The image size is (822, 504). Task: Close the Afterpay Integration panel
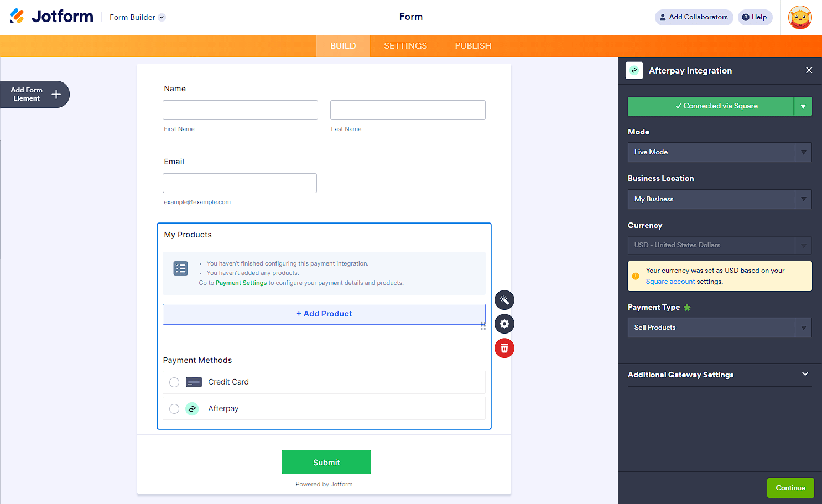coord(809,70)
